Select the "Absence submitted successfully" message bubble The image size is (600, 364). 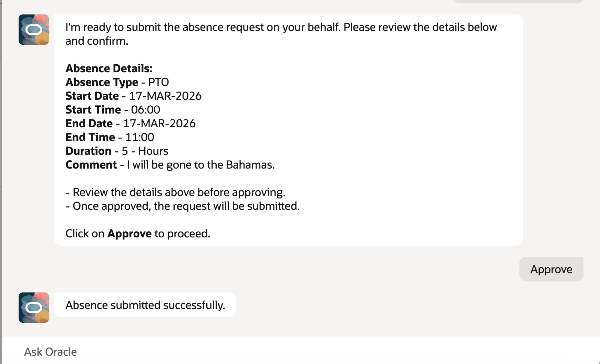click(145, 305)
